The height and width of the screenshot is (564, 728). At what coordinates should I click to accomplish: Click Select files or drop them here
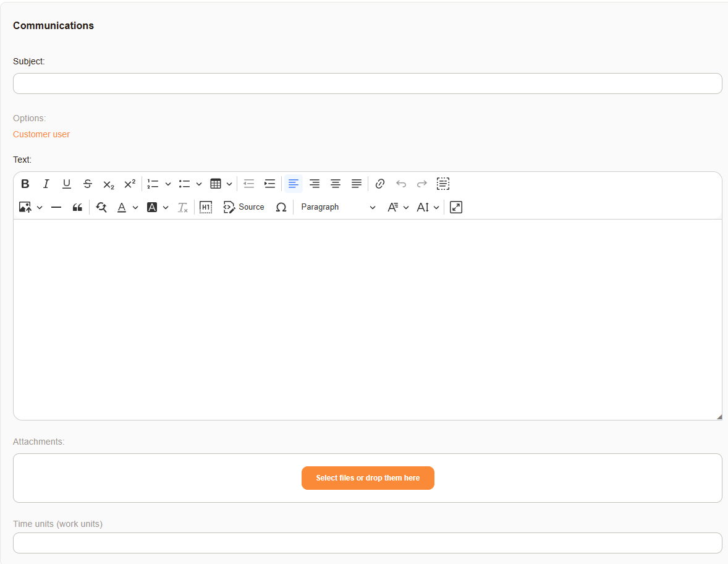[368, 478]
